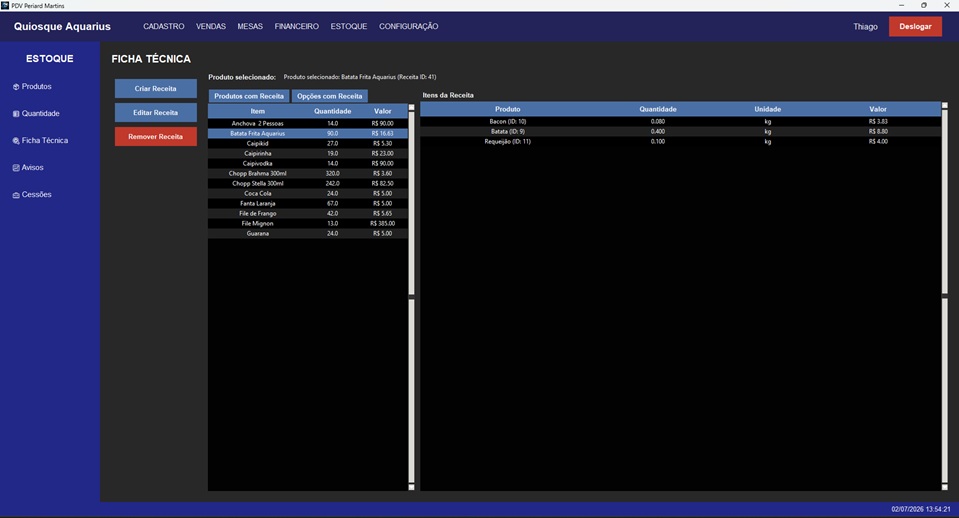Sort recipe list by its Quantidade header

(x=333, y=111)
